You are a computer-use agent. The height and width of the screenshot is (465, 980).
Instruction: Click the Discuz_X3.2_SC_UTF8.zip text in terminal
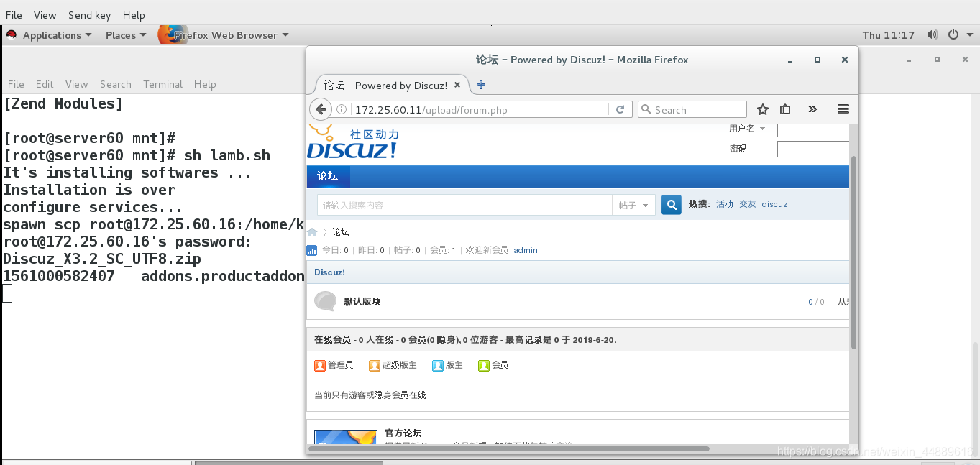coord(102,259)
